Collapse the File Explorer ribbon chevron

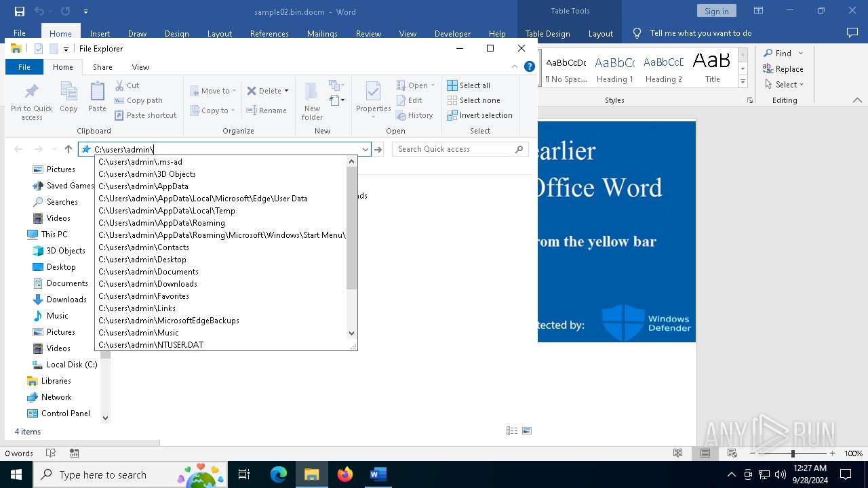[514, 66]
